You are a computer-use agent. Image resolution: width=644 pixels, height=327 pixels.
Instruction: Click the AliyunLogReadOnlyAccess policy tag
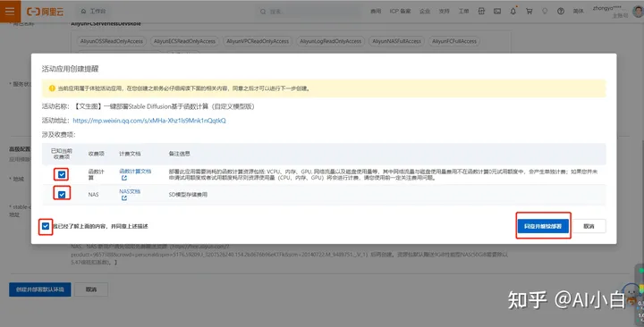[x=330, y=41]
